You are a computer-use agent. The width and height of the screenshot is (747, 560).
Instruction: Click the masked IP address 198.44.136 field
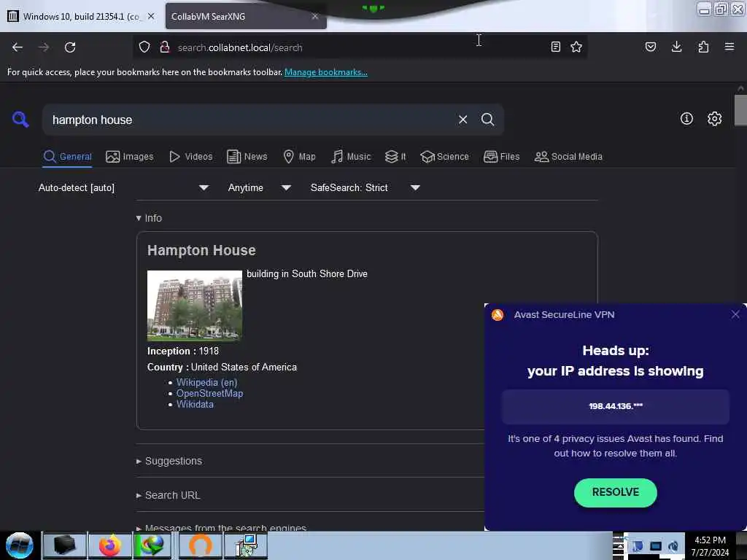pyautogui.click(x=615, y=406)
